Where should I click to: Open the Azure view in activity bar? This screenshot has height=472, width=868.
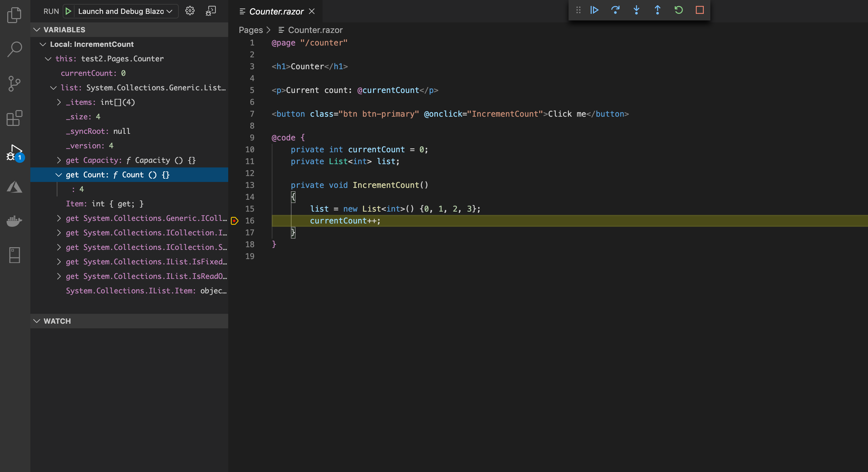(x=15, y=187)
